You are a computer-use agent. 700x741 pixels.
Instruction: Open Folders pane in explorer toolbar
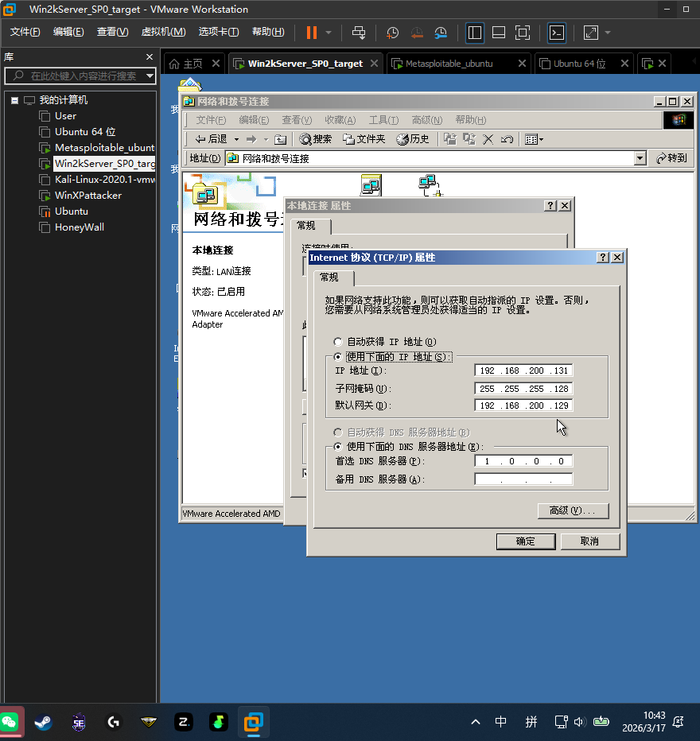pos(364,139)
